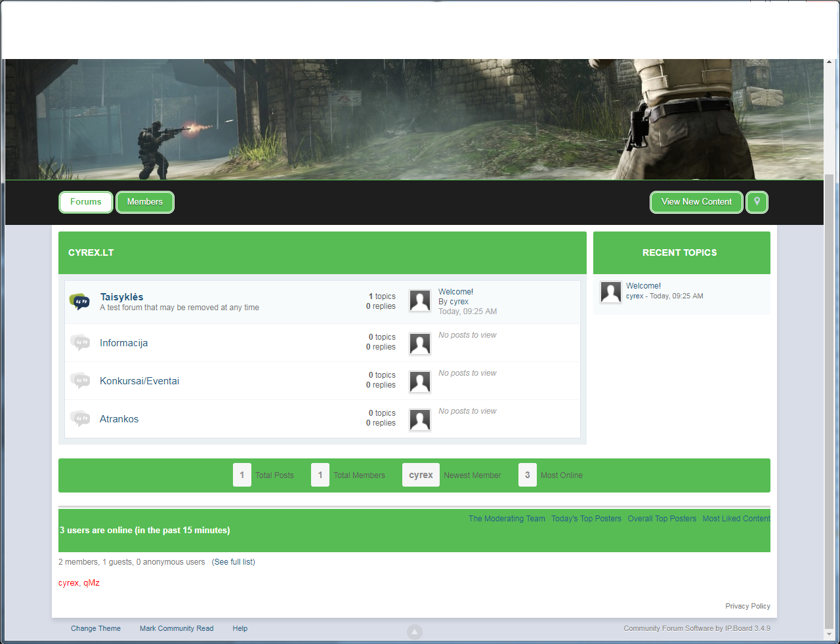Open the Privacy Policy link
Image resolution: width=840 pixels, height=644 pixels.
tap(747, 606)
